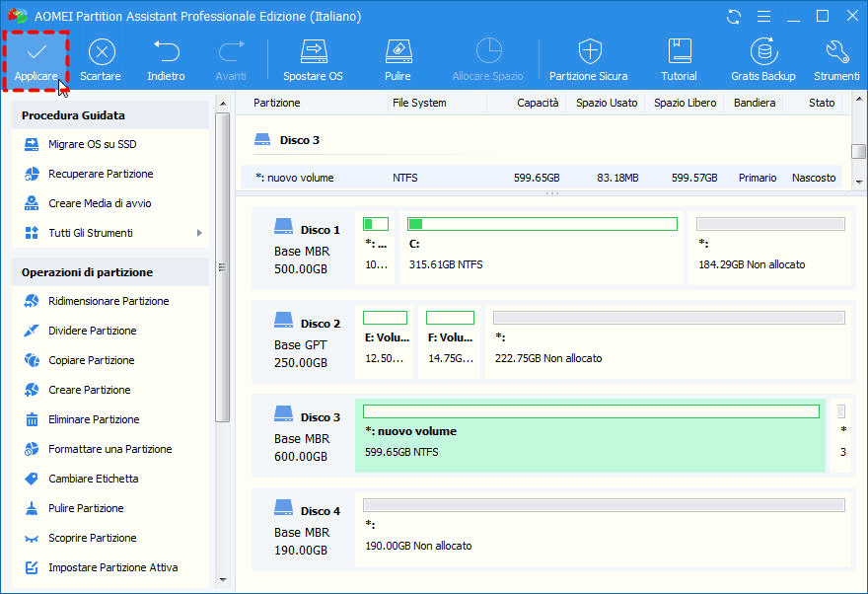The image size is (868, 594).
Task: Click the File System column header
Action: pos(419,103)
